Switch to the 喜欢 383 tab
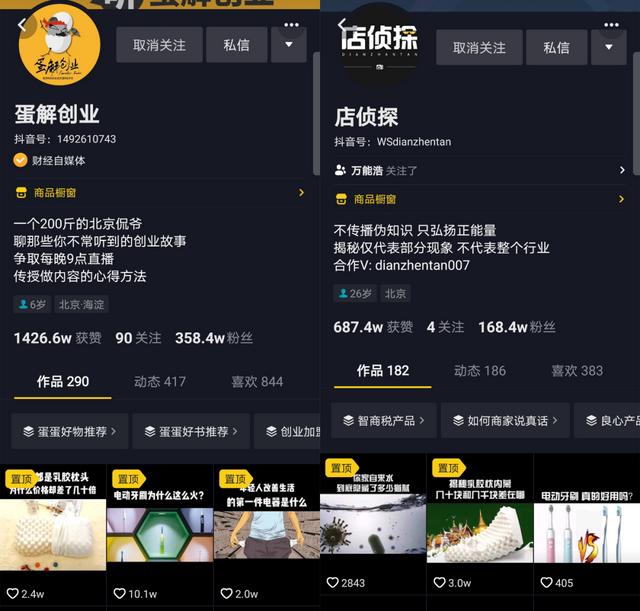Screen dimensions: 640x611 pyautogui.click(x=577, y=371)
